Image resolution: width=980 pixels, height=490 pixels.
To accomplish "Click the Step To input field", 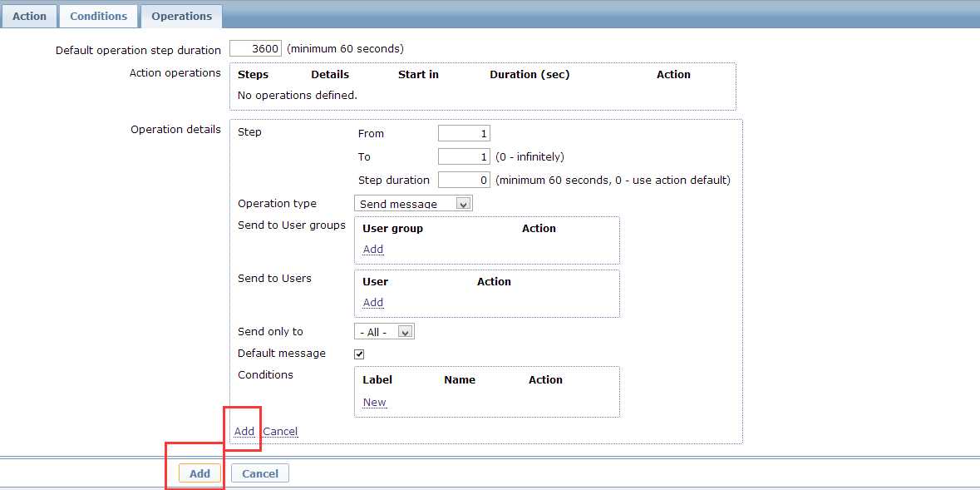I will (x=464, y=156).
